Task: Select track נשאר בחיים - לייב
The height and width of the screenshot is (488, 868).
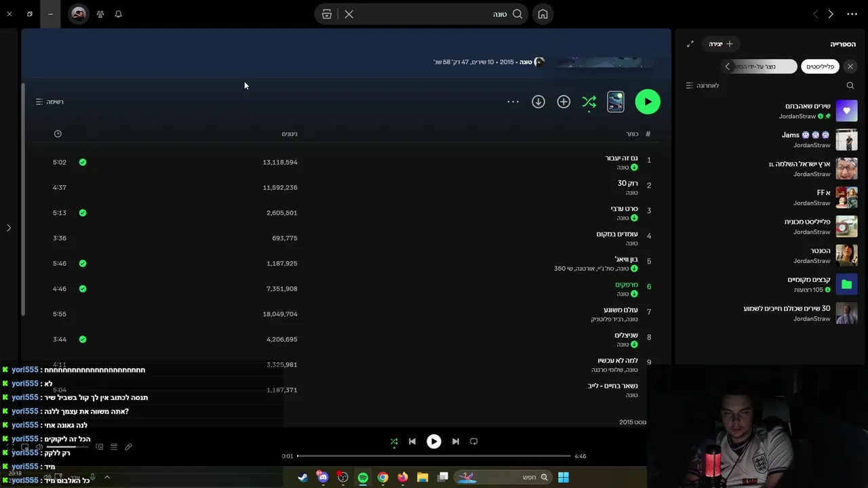Action: tap(612, 386)
